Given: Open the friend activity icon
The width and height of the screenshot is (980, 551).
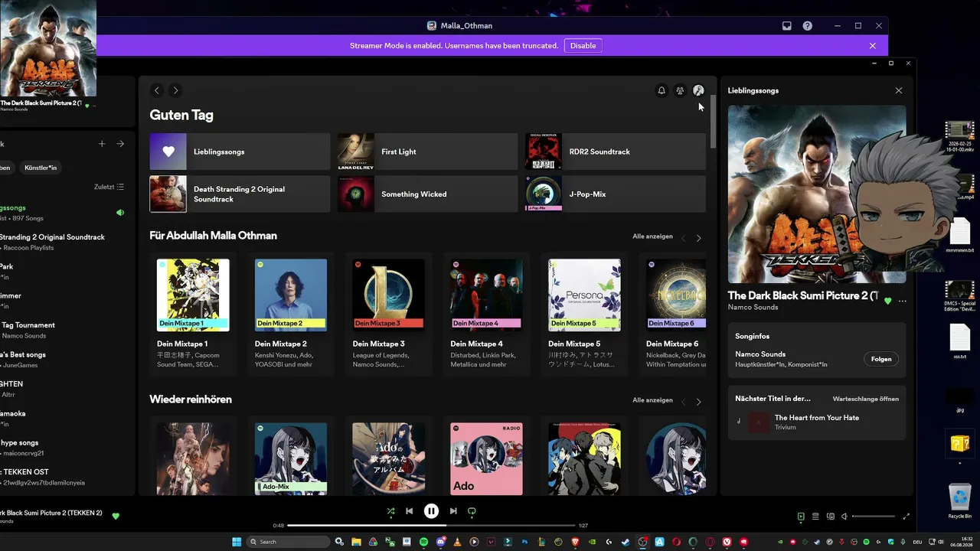Looking at the screenshot, I should point(680,90).
